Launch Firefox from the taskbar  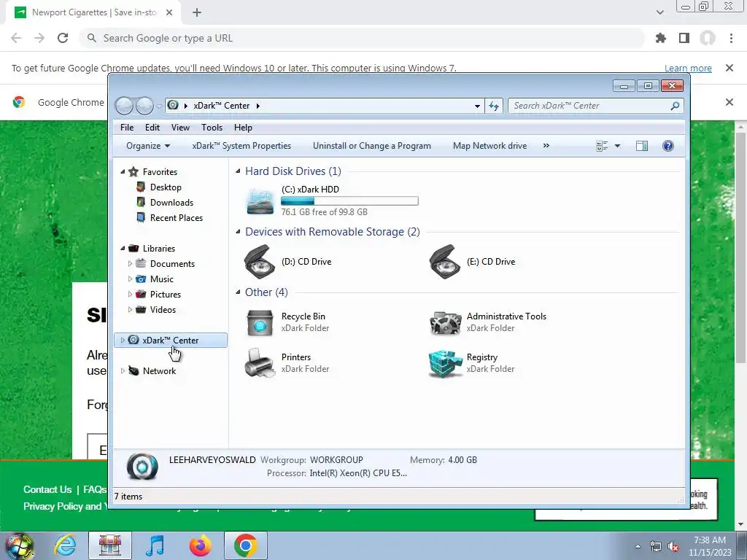pyautogui.click(x=200, y=545)
